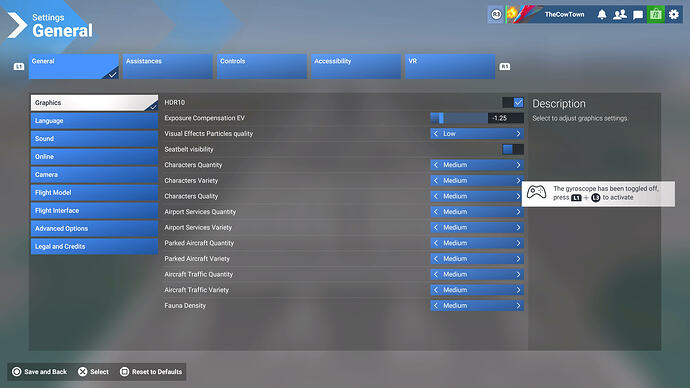Open the Legal and Credits category

coord(94,246)
